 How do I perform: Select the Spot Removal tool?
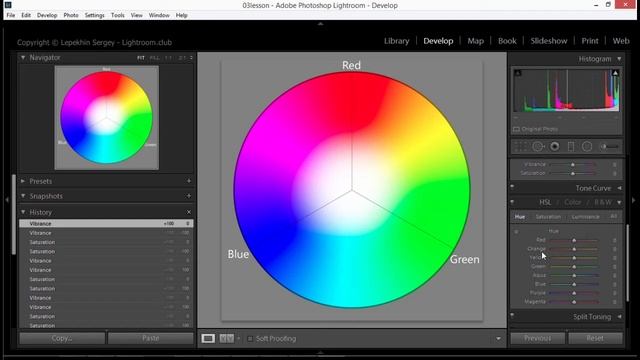click(538, 147)
